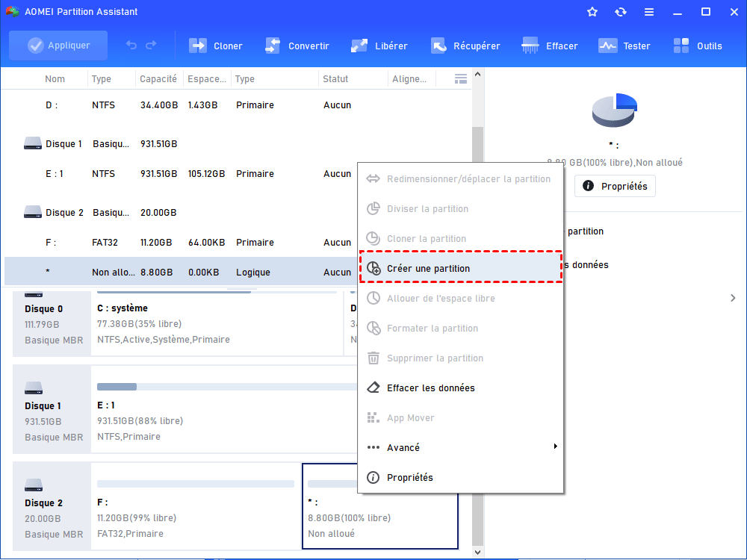Click Supprimer la partition entry
The height and width of the screenshot is (560, 747).
coord(461,358)
